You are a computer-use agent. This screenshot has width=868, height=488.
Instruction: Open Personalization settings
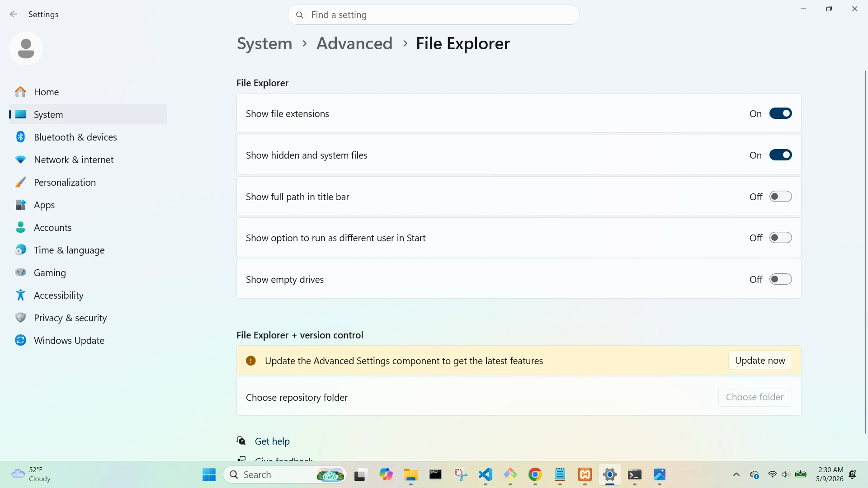point(88,182)
